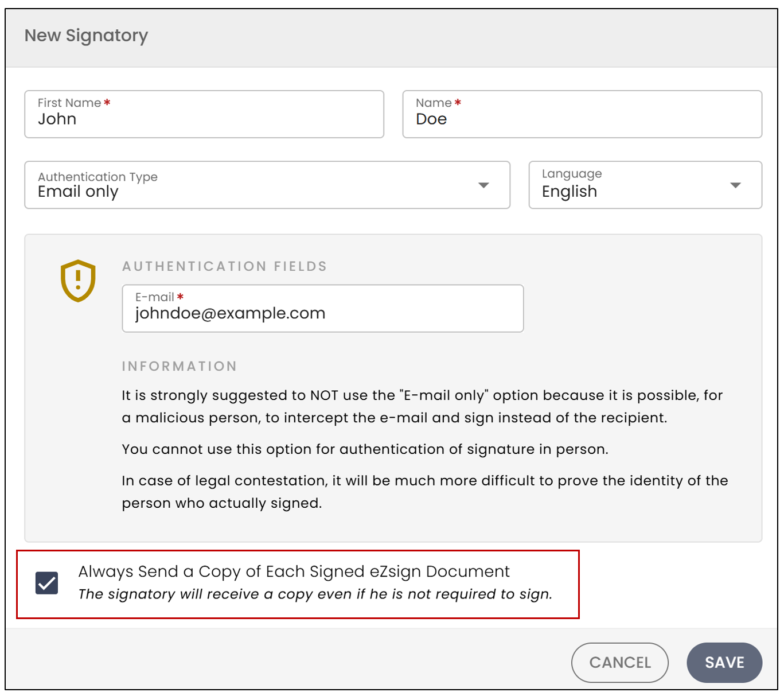784x696 pixels.
Task: Open the Language dropdown arrow
Action: [735, 185]
